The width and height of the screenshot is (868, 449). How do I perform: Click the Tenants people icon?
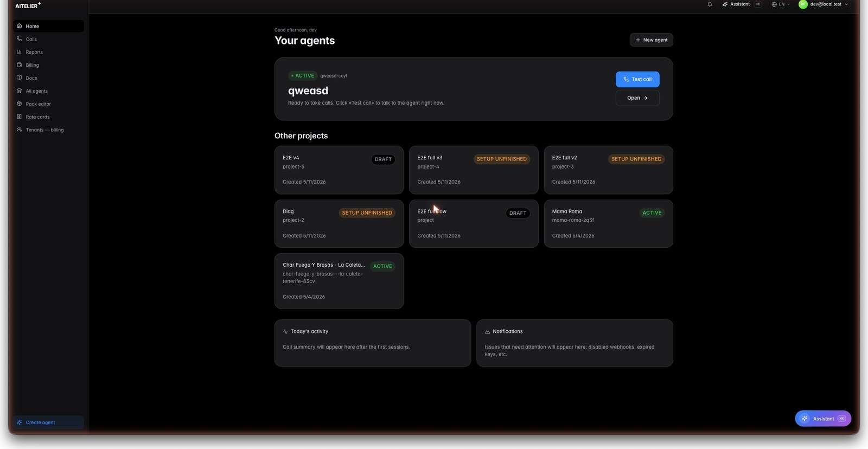[x=20, y=130]
